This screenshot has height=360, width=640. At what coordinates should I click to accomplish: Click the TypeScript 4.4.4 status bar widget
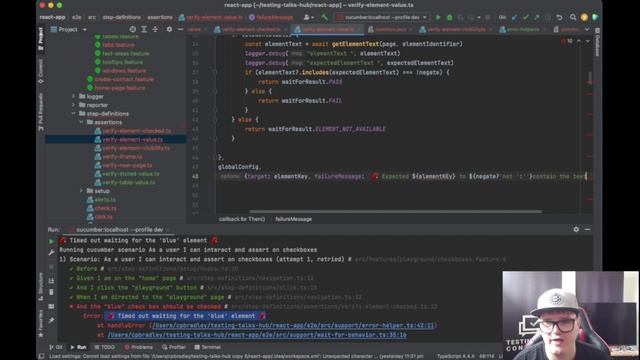point(456,356)
